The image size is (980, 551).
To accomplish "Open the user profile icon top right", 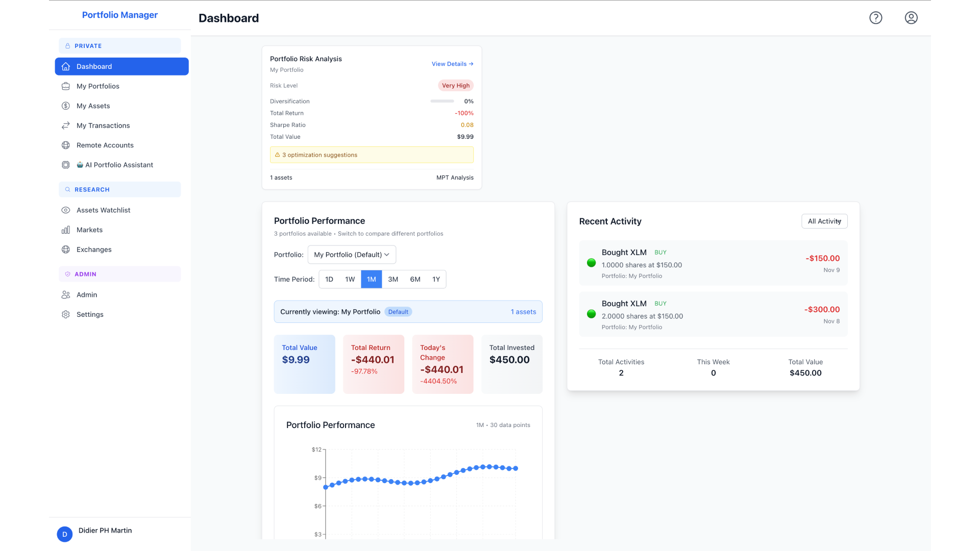I will pyautogui.click(x=911, y=17).
